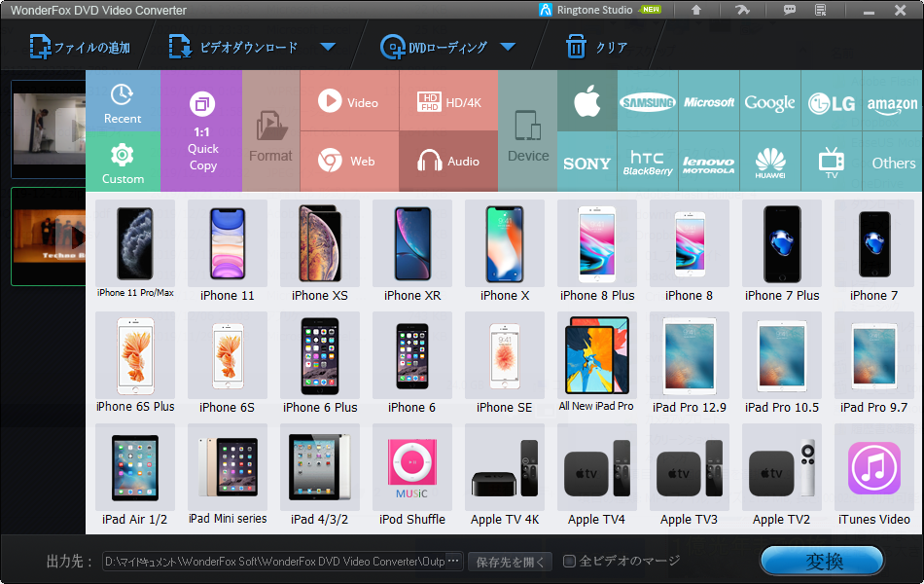The height and width of the screenshot is (584, 924).
Task: Open the Samsung device category
Action: click(x=648, y=102)
